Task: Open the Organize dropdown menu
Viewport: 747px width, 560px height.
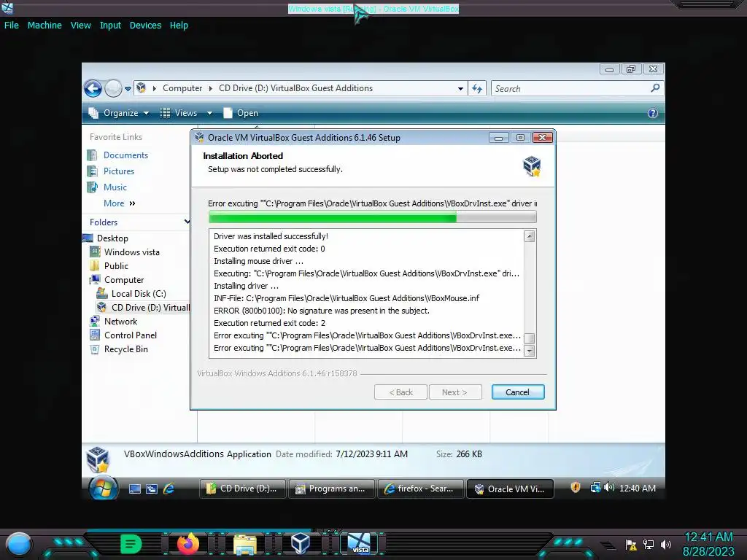Action: [x=119, y=113]
